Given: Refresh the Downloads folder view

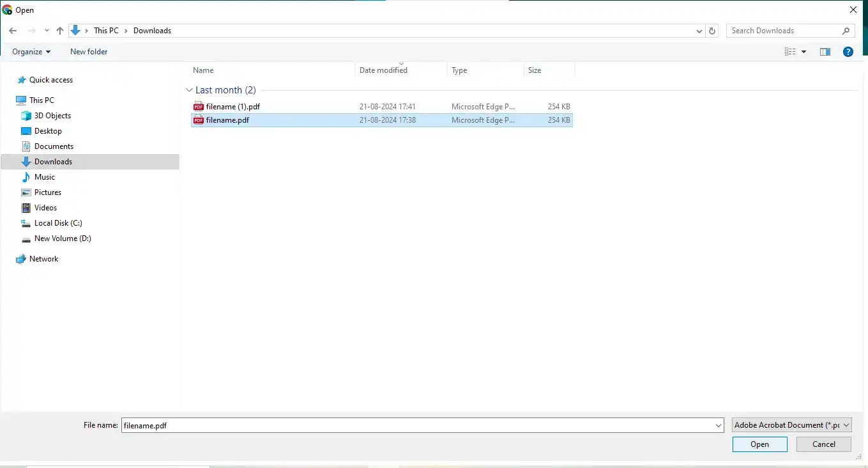Looking at the screenshot, I should [x=713, y=31].
